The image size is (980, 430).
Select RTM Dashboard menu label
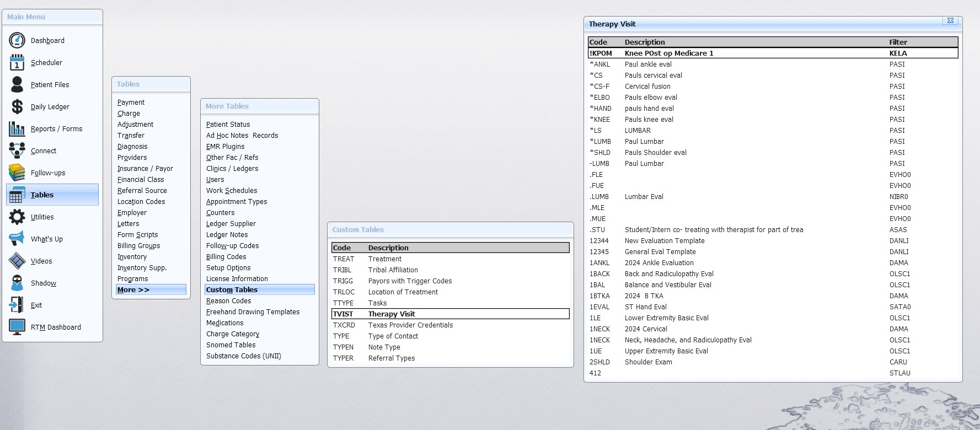pos(56,327)
